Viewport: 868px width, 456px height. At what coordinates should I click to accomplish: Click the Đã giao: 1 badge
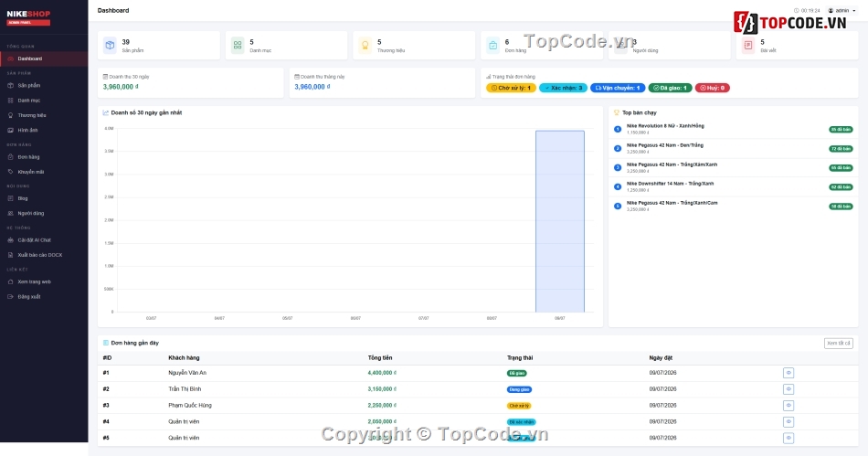click(670, 88)
